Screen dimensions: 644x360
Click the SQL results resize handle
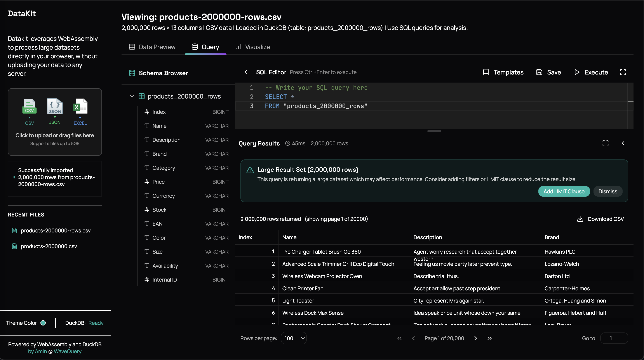pos(434,131)
